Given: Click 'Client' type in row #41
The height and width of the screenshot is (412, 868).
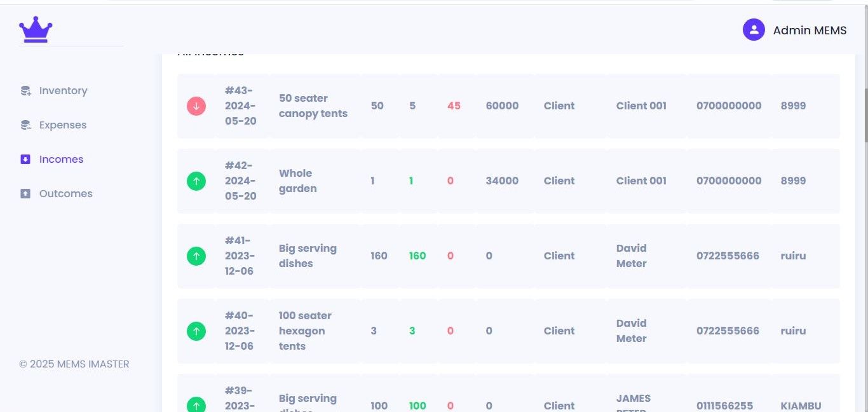Looking at the screenshot, I should click(559, 256).
